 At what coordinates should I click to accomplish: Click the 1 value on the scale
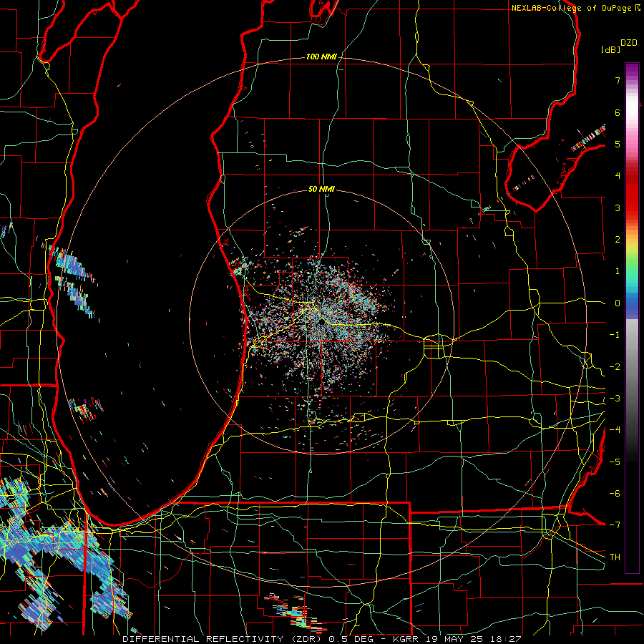[x=618, y=271]
